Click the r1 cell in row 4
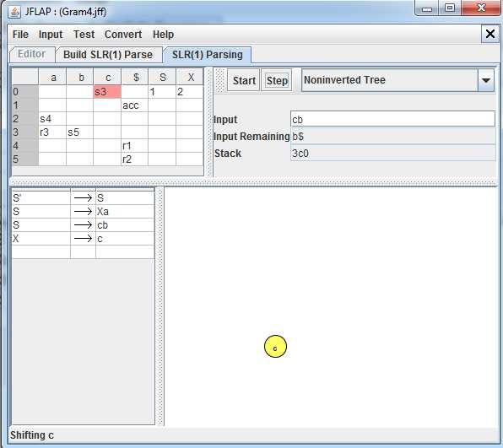The image size is (503, 448). (134, 146)
